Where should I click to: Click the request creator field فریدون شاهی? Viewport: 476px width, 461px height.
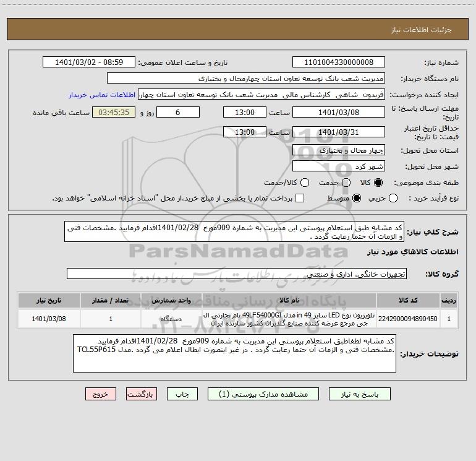(x=261, y=95)
